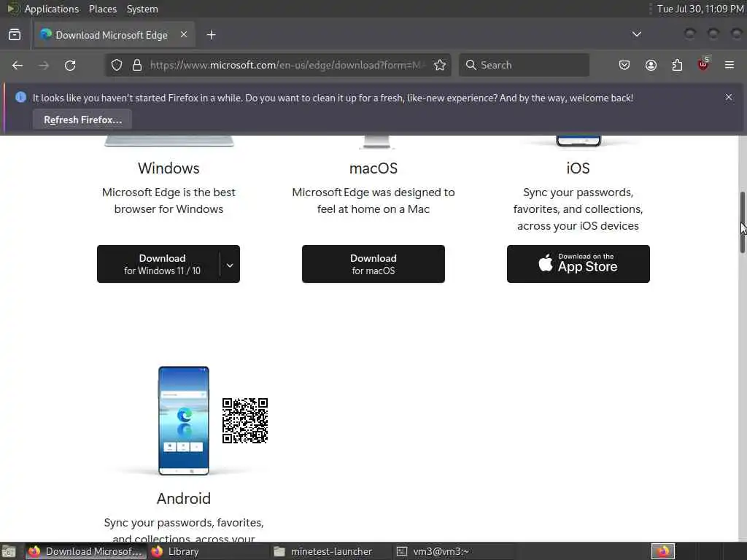Viewport: 747px width, 560px height.
Task: Download Edge for macOS
Action: [373, 264]
